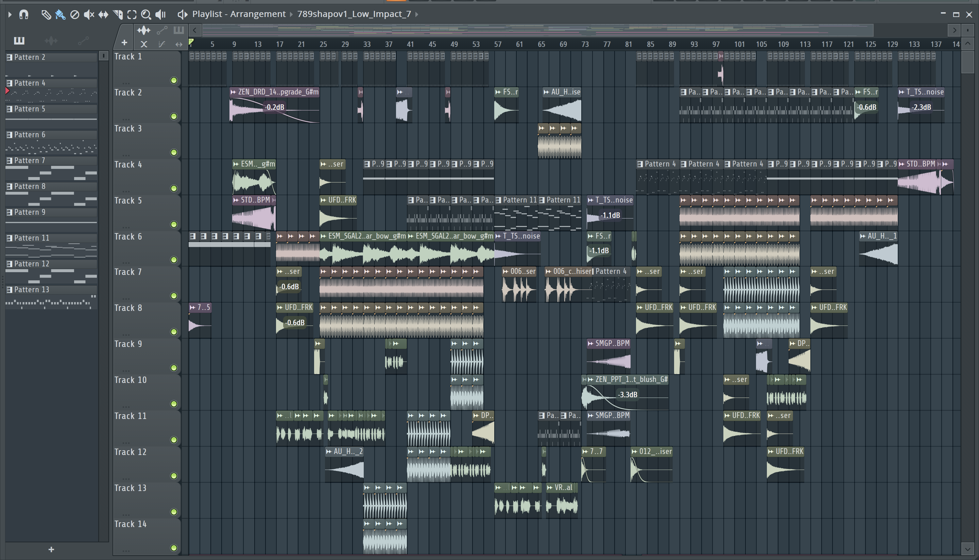Click the speaker icon beside Playlist title
Image resolution: width=979 pixels, height=560 pixels.
click(182, 15)
